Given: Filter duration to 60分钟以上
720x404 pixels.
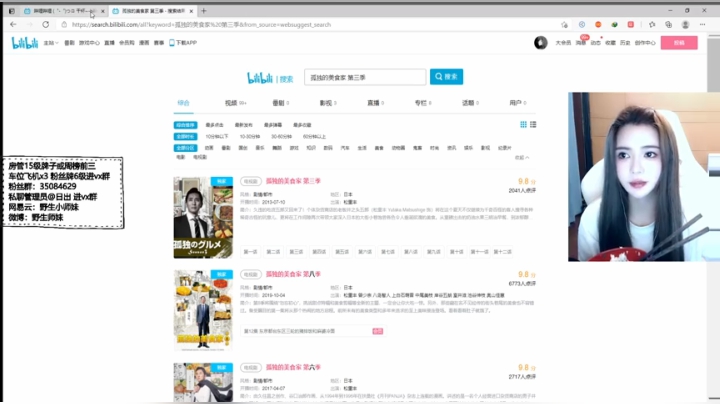Looking at the screenshot, I should coord(315,136).
